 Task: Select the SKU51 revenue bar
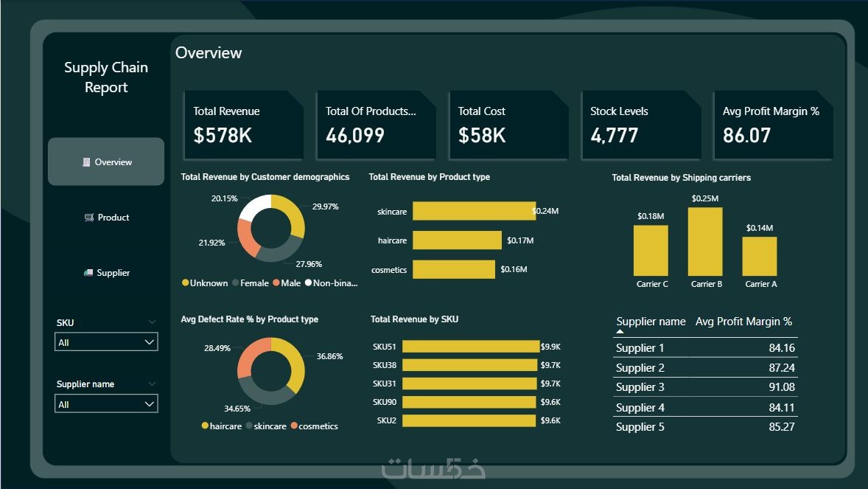[x=471, y=347]
